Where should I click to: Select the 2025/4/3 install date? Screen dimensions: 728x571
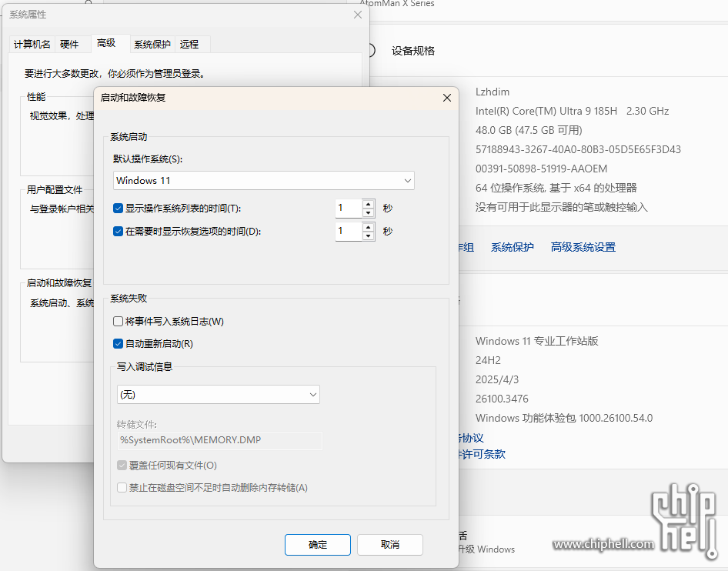[x=497, y=379]
